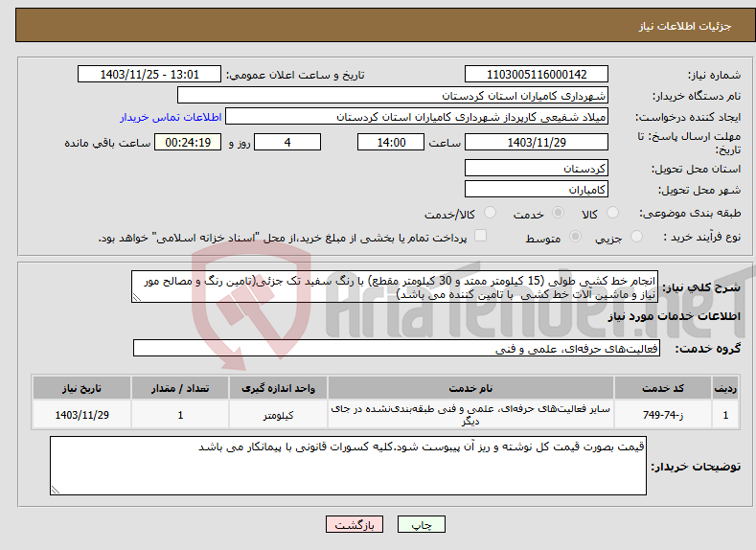Viewport: 756px width, 550px height.
Task: Click the service name cell سایر فعالیت‌های حرفه‌ای
Action: point(470,415)
